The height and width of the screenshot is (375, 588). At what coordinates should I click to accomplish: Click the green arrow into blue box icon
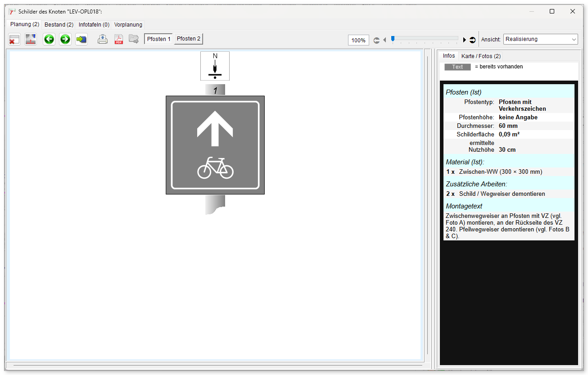(81, 39)
